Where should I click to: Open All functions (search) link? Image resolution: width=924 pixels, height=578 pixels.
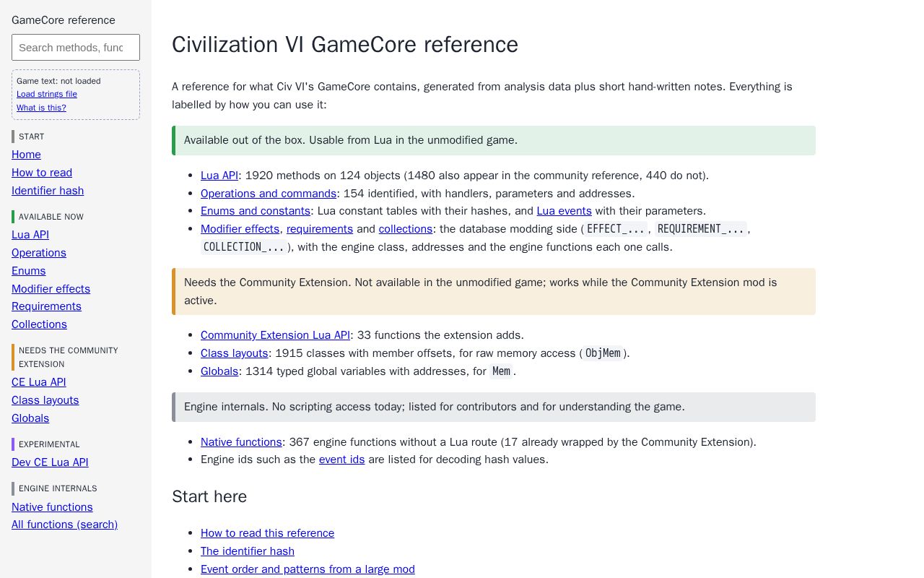pyautogui.click(x=65, y=525)
